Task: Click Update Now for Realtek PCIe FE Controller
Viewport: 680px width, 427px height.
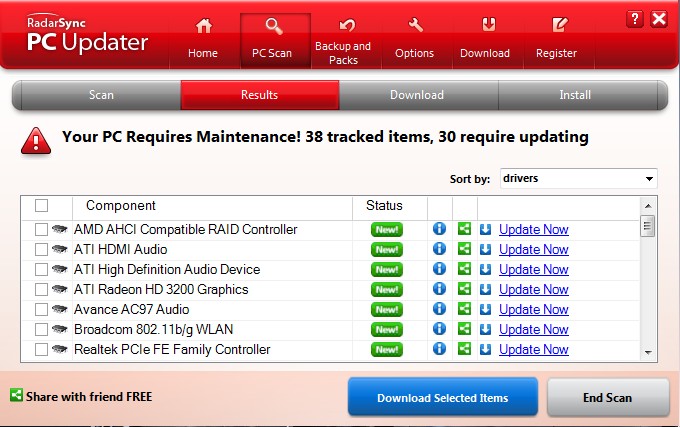Action: tap(533, 349)
